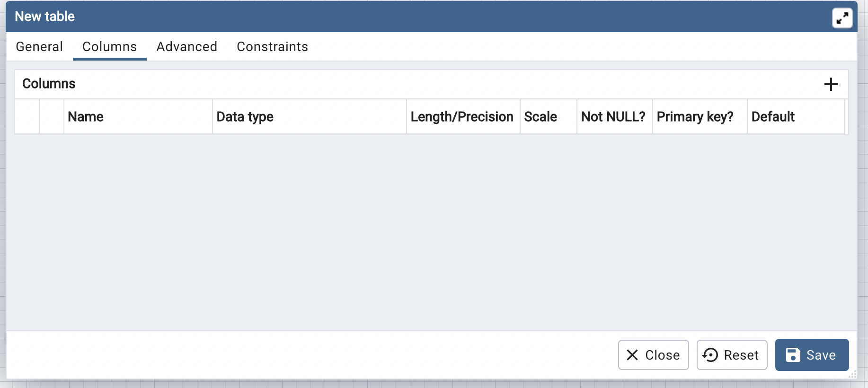Click the Data type column header
The image size is (868, 388).
pyautogui.click(x=245, y=117)
